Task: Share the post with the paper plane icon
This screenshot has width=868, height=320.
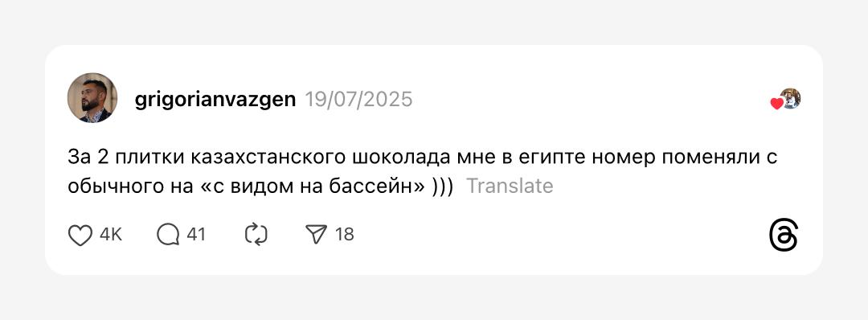Action: [x=316, y=235]
